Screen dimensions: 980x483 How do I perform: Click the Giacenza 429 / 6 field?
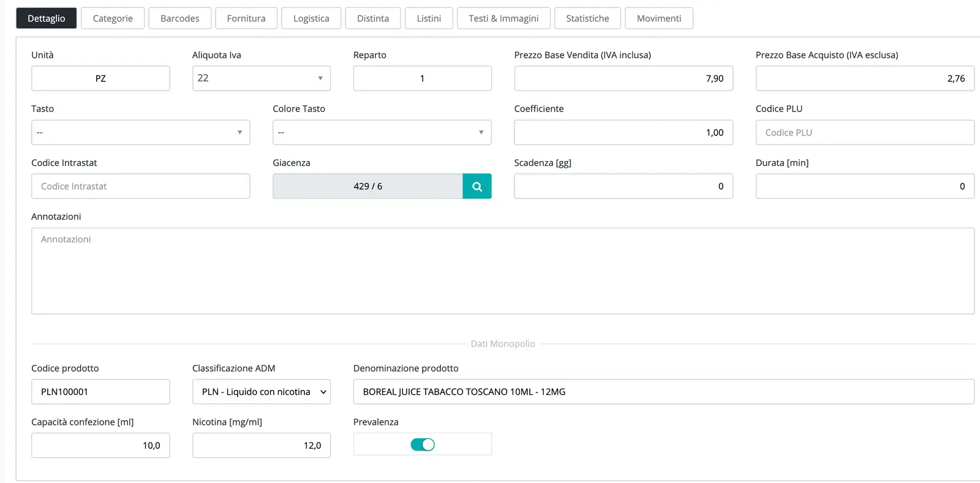coord(367,186)
